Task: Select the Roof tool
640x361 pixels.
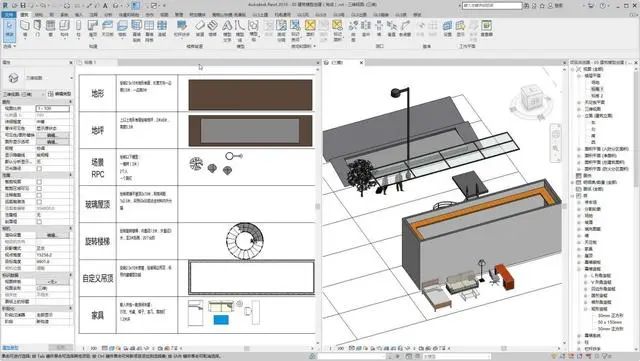Action: [93, 29]
